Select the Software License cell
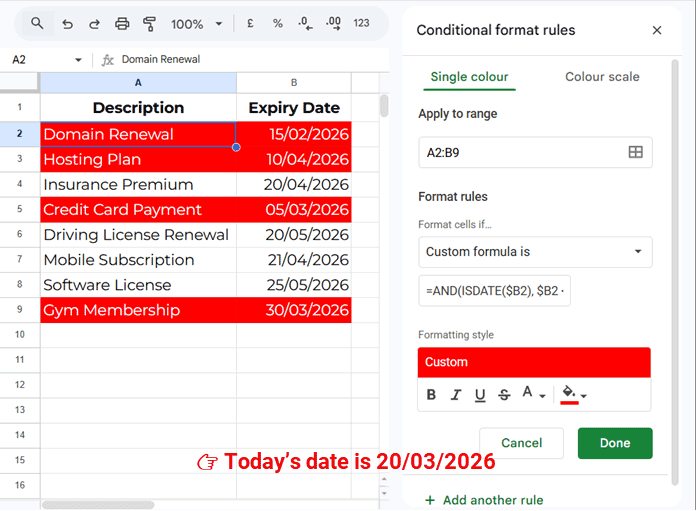The image size is (696, 511). point(138,285)
